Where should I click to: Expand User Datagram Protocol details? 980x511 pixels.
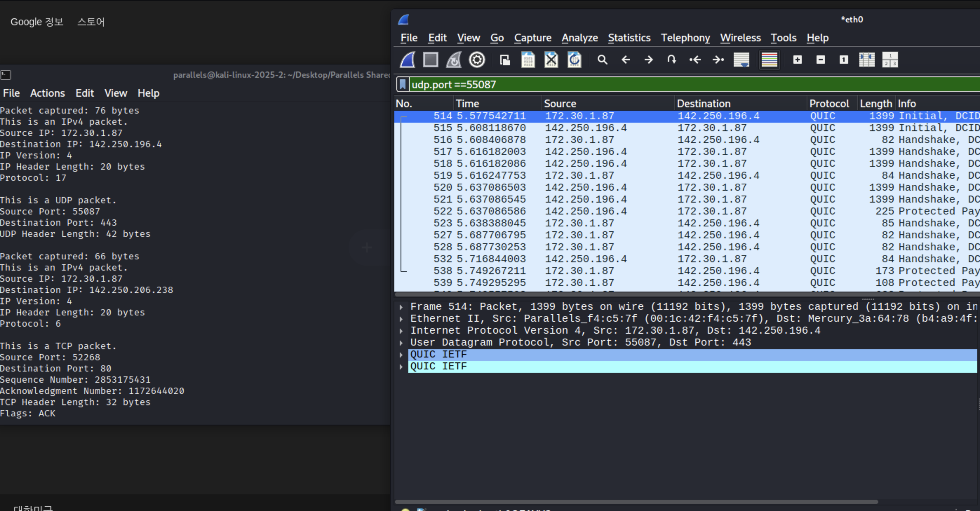pos(401,342)
